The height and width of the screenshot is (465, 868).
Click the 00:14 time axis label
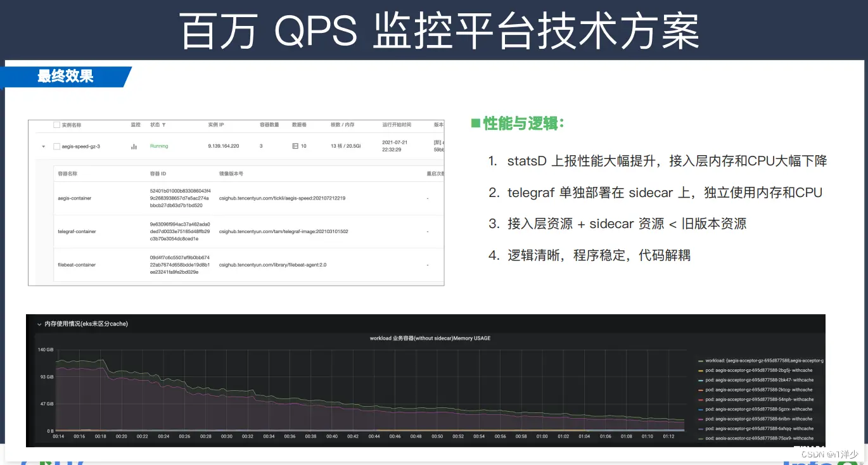[x=58, y=436]
